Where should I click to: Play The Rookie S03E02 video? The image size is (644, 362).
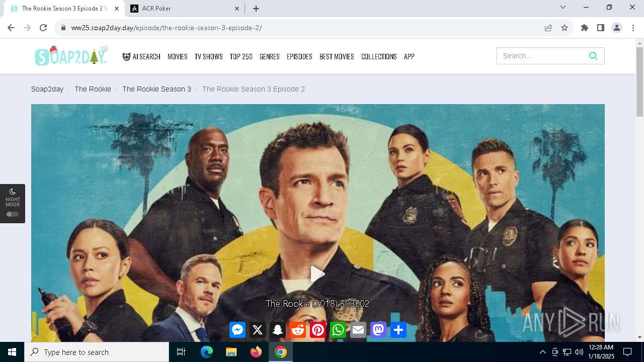(317, 274)
